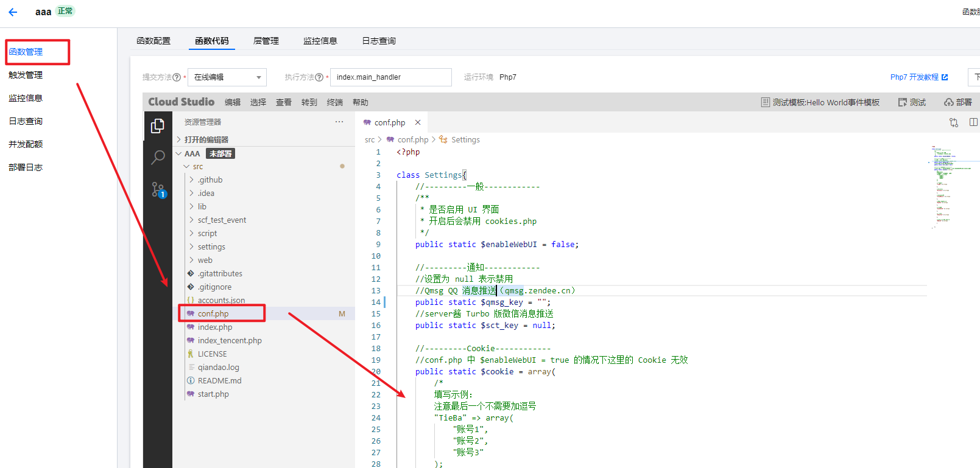Open the Php7 开发教程 external link
Screen dimensions: 980x468
tap(919, 77)
